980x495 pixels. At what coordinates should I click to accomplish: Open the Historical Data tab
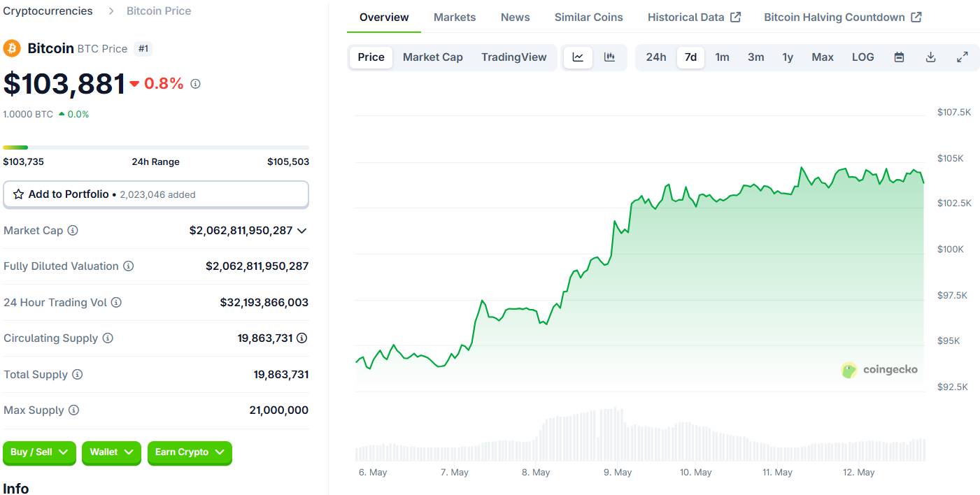[694, 17]
